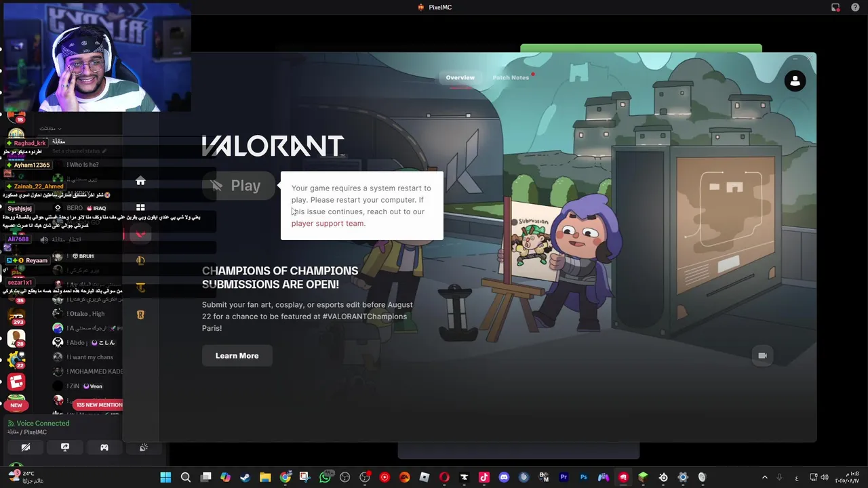Open Voice Connected status in Discord
Image resolution: width=868 pixels, height=488 pixels.
pyautogui.click(x=43, y=423)
